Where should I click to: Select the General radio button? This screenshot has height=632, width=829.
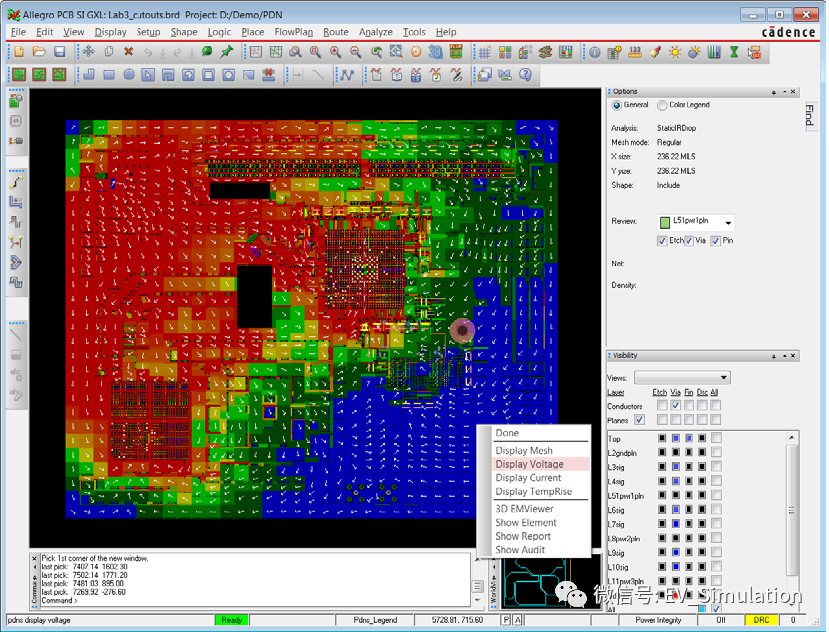point(616,105)
